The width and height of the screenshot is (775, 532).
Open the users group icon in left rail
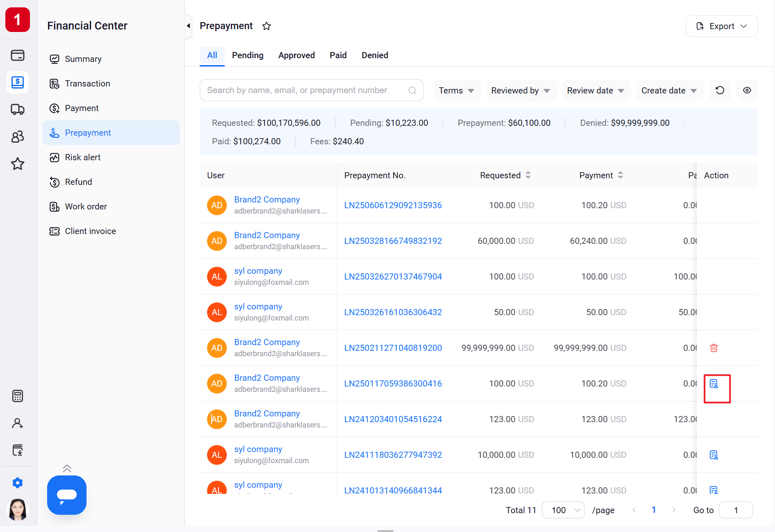point(18,136)
